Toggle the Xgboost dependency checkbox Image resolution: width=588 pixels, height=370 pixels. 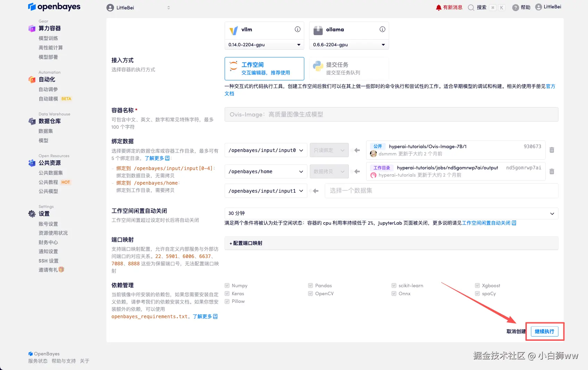(x=477, y=285)
